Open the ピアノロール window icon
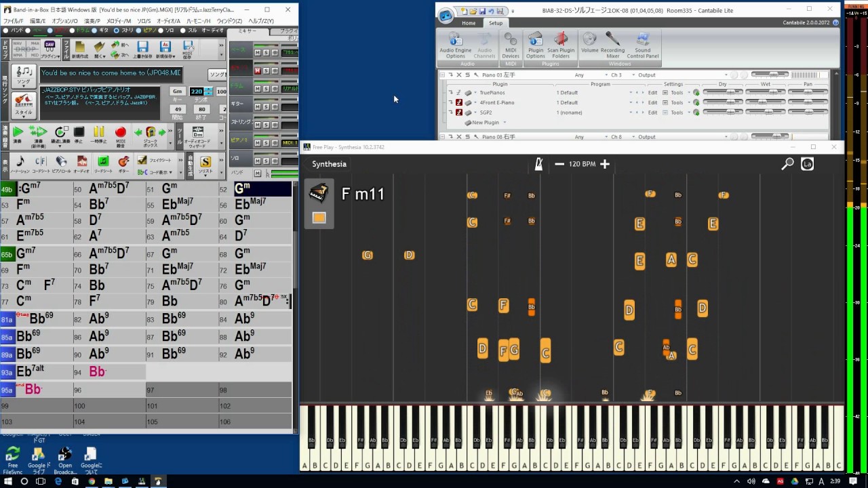 61,163
